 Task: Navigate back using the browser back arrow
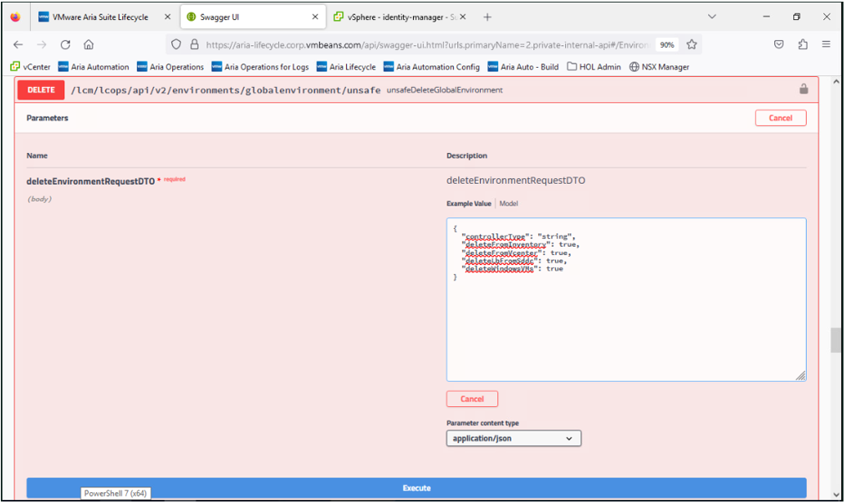click(18, 44)
